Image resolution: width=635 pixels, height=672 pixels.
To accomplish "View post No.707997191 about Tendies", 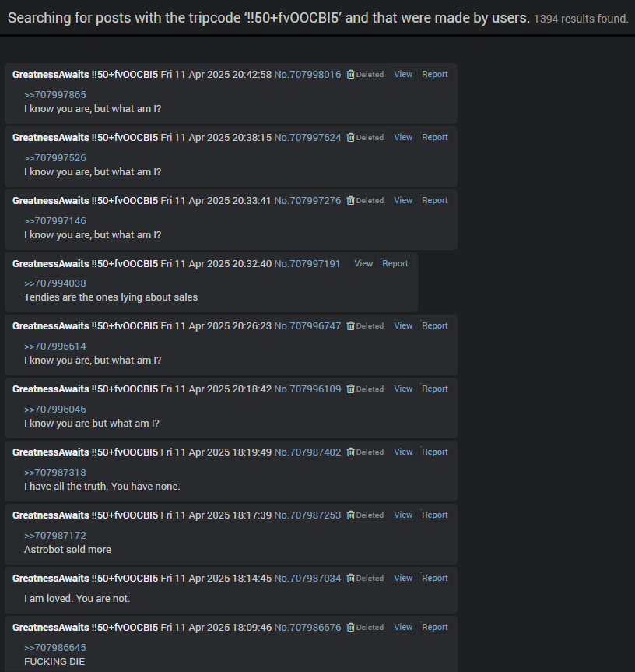I will point(363,263).
